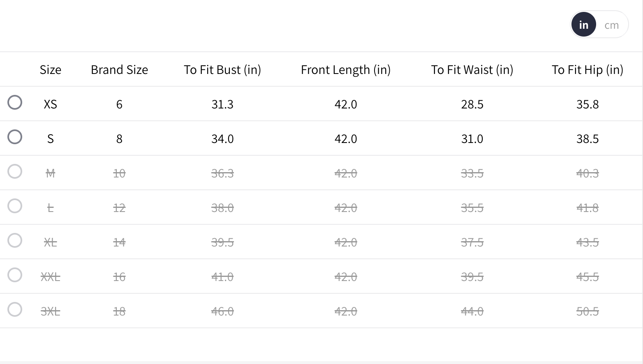Click the To Fit Hip column header
Image resolution: width=643 pixels, height=364 pixels.
(587, 70)
